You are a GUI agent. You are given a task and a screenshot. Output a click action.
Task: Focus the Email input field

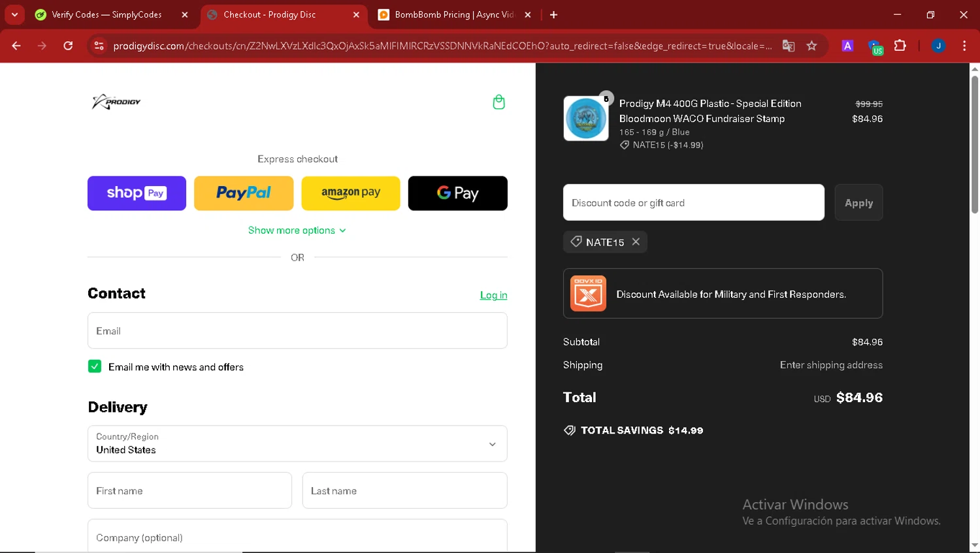click(x=297, y=330)
